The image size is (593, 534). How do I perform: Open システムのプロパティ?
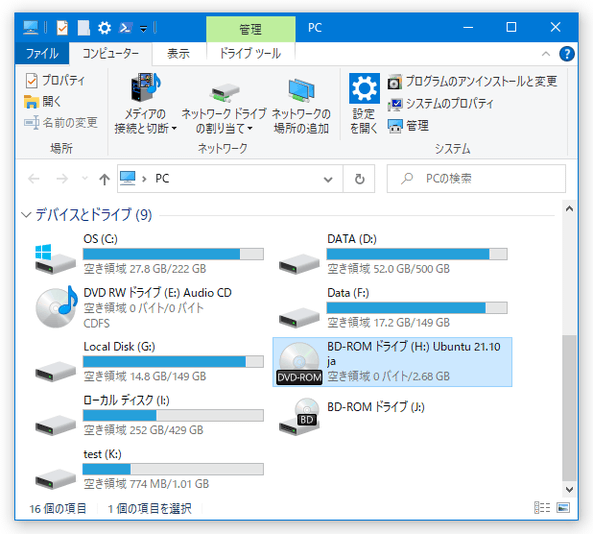tap(441, 104)
